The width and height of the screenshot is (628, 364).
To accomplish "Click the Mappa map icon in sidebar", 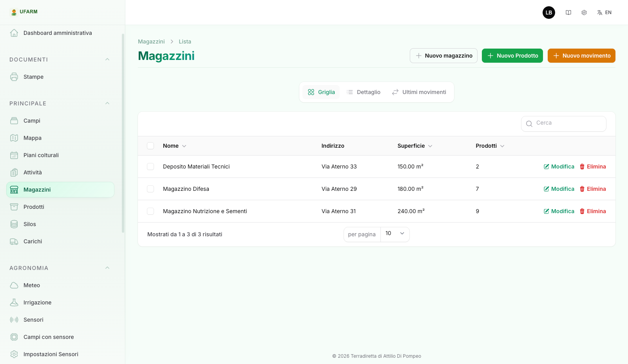I will [x=14, y=138].
